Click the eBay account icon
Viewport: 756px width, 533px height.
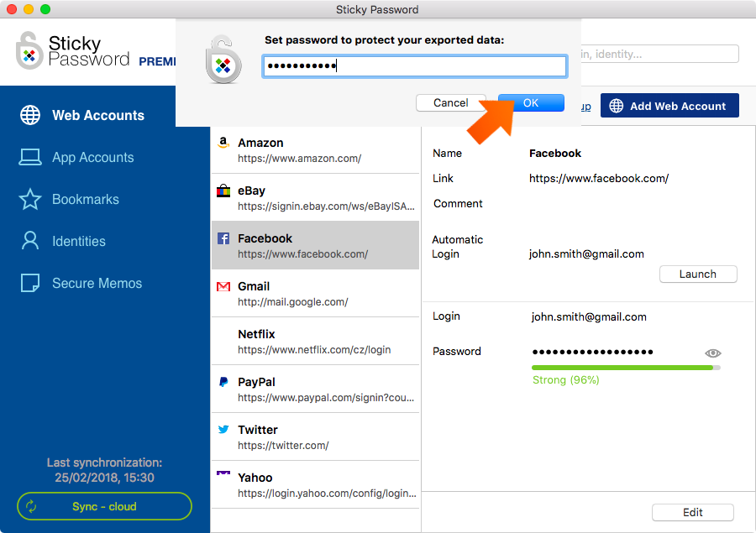point(223,191)
